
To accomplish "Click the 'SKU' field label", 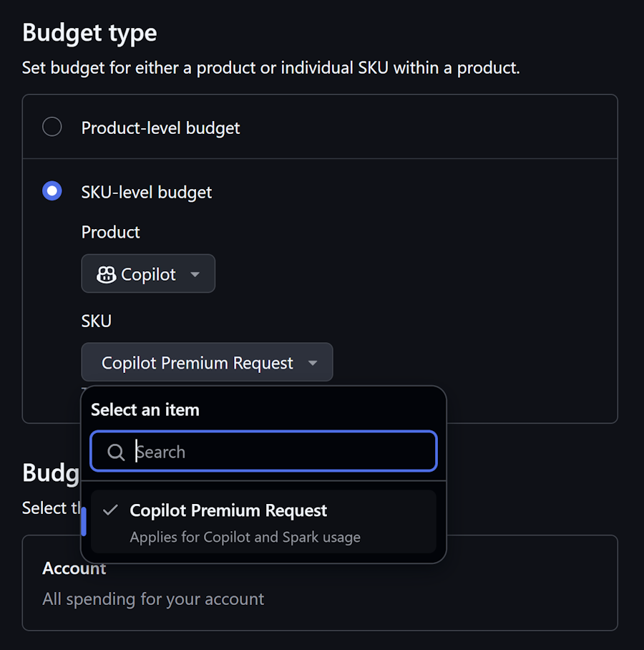I will tap(96, 321).
